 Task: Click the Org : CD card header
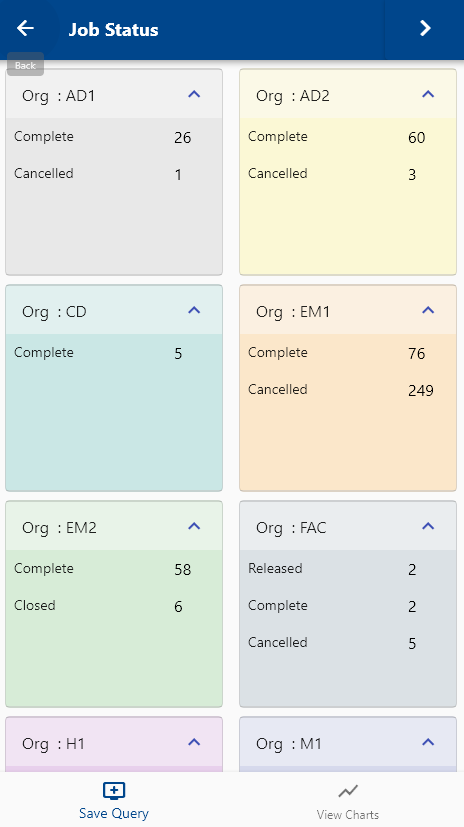pos(114,310)
